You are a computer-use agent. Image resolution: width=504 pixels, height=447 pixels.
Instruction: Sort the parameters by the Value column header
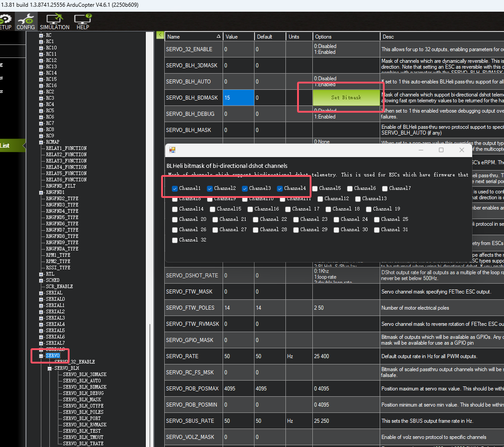tap(238, 37)
